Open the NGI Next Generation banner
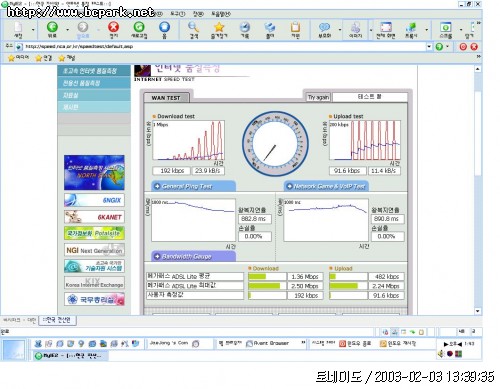This screenshot has width=500, height=389. tap(94, 250)
